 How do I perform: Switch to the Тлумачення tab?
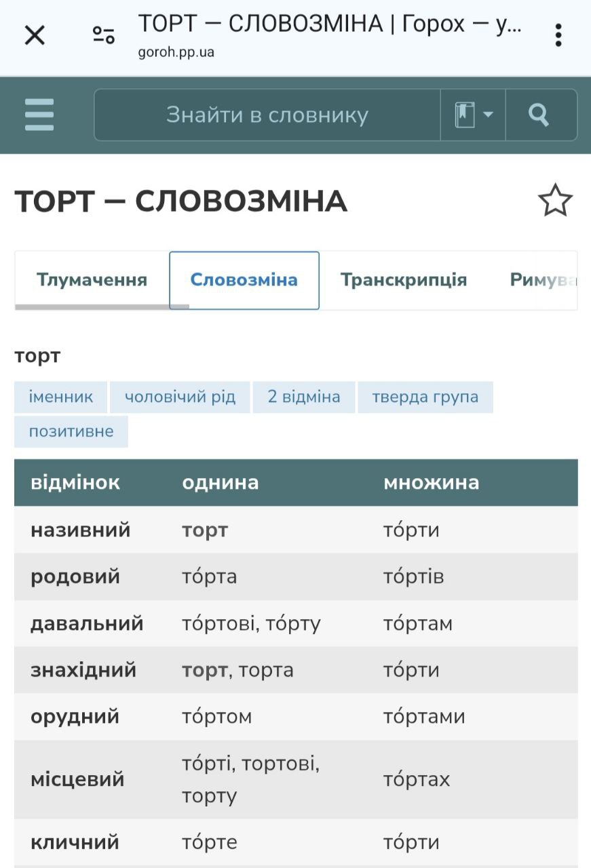coord(92,280)
